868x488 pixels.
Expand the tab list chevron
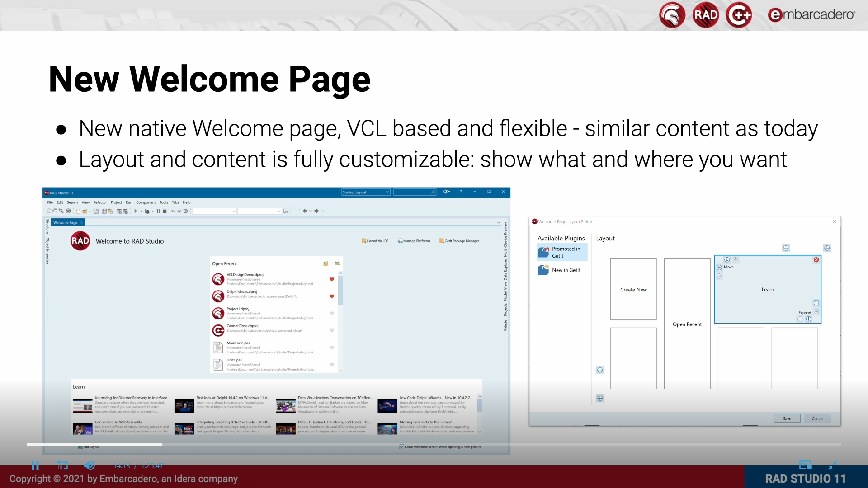[498, 222]
